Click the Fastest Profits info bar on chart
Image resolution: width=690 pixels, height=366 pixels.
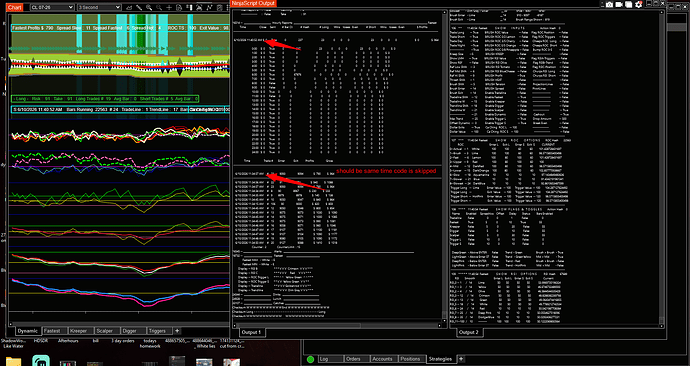pos(120,28)
